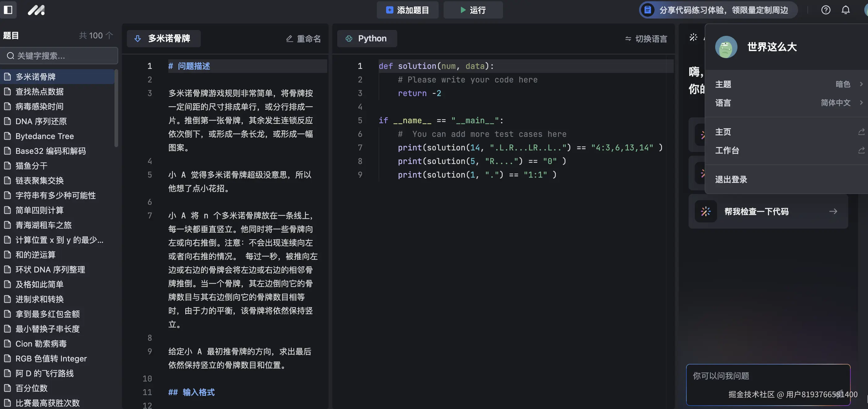Click the 切换语言 swap icon

628,38
